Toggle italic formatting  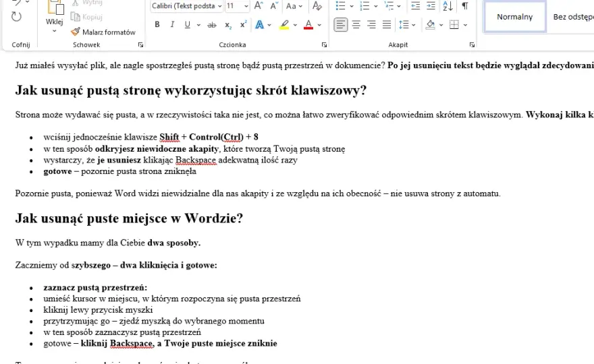click(x=172, y=24)
